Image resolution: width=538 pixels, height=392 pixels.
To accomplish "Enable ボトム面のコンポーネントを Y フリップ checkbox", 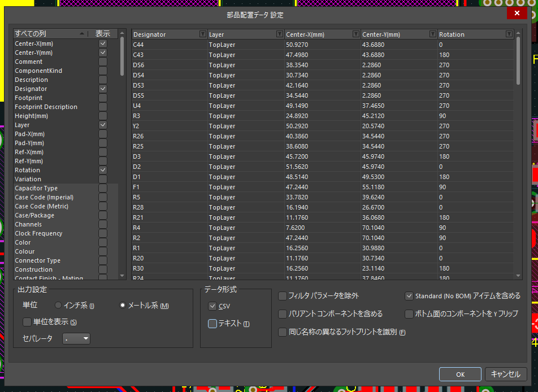I will tap(409, 314).
